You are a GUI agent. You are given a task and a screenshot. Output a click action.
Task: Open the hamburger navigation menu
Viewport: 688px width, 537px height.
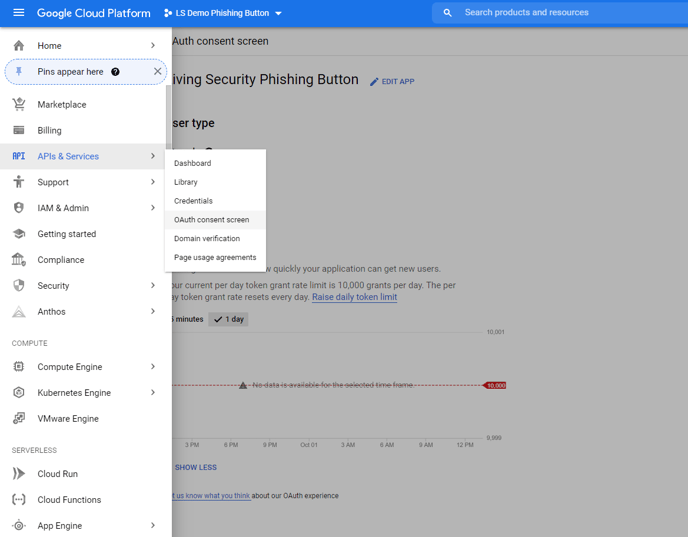(18, 13)
